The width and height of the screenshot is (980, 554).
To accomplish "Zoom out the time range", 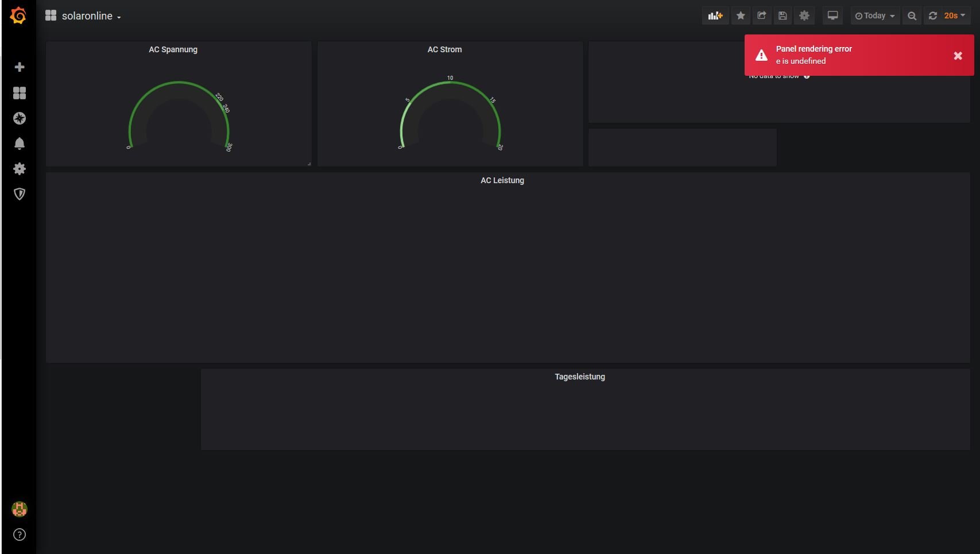I will 912,16.
